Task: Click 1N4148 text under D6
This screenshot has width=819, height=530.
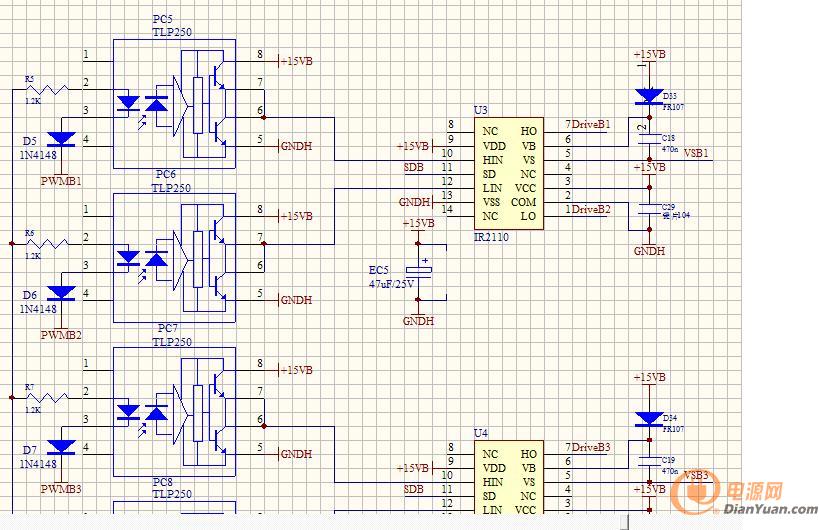Action: pos(38,309)
